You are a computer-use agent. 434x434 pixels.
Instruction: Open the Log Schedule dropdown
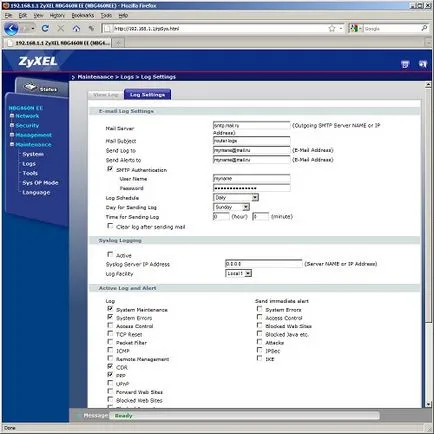(236, 198)
